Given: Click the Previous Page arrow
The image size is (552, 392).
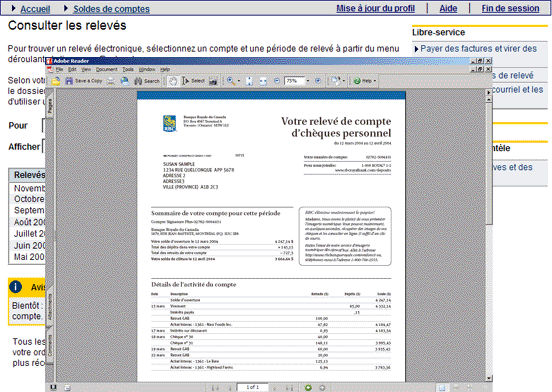Looking at the screenshot, I should click(230, 388).
